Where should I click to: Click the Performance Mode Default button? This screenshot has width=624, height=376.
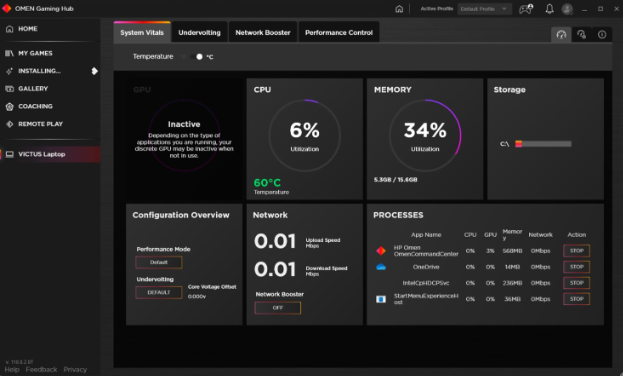click(159, 262)
